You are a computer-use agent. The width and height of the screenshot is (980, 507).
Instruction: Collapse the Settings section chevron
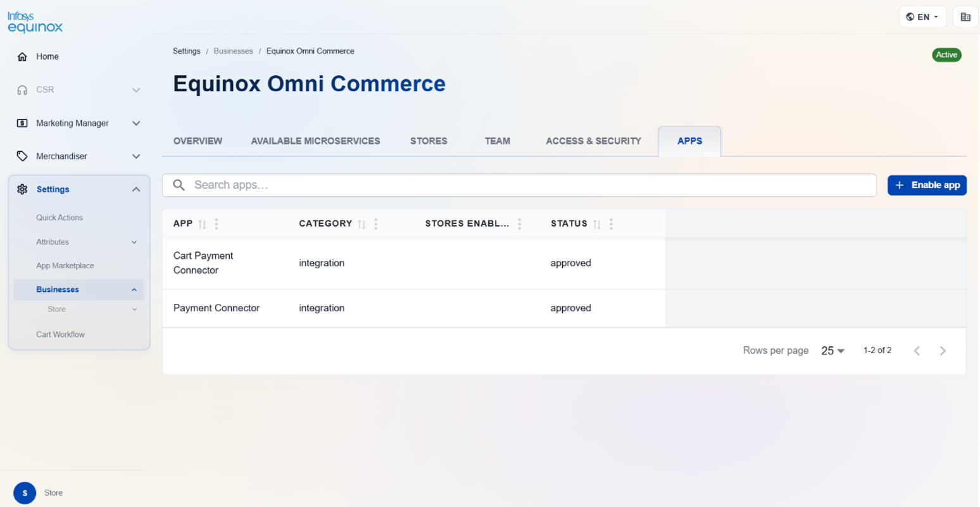pyautogui.click(x=136, y=189)
